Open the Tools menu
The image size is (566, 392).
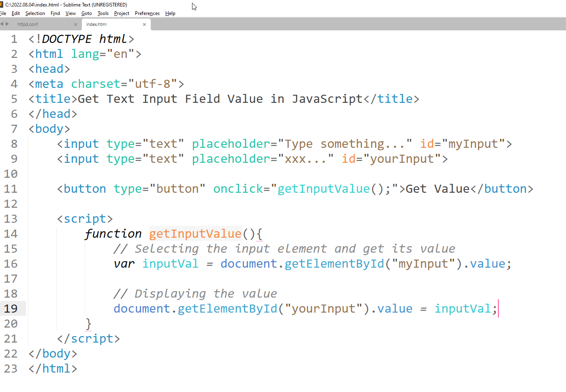pos(103,13)
